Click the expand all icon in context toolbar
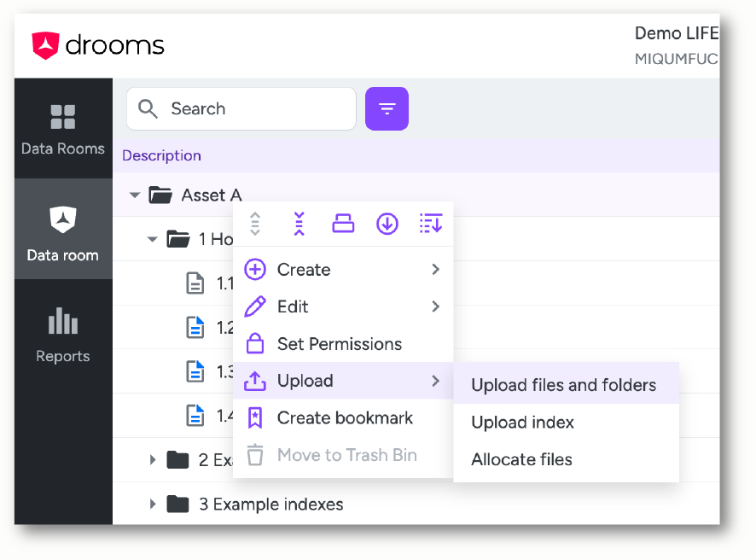Viewport: 756px width, 560px height. tap(255, 224)
